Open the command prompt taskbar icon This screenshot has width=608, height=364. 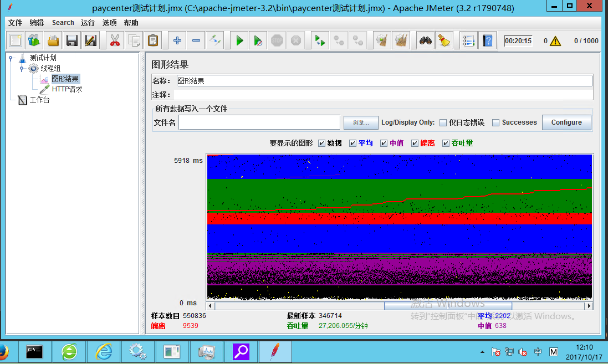point(34,352)
